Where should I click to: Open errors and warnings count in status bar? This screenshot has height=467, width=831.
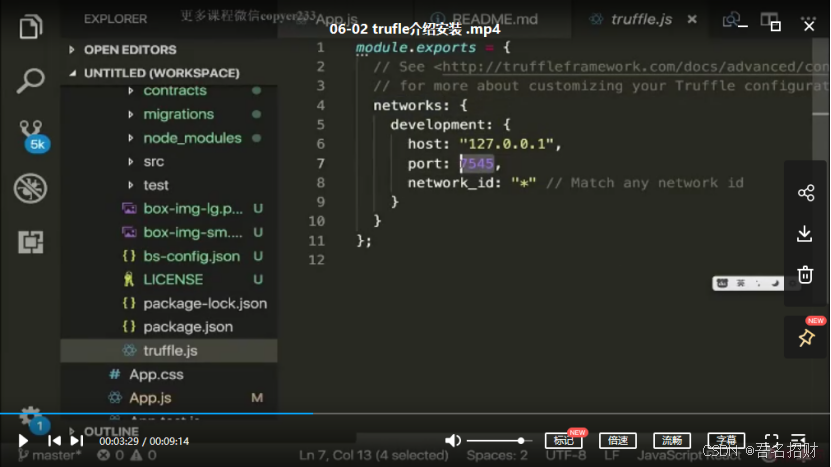point(127,455)
